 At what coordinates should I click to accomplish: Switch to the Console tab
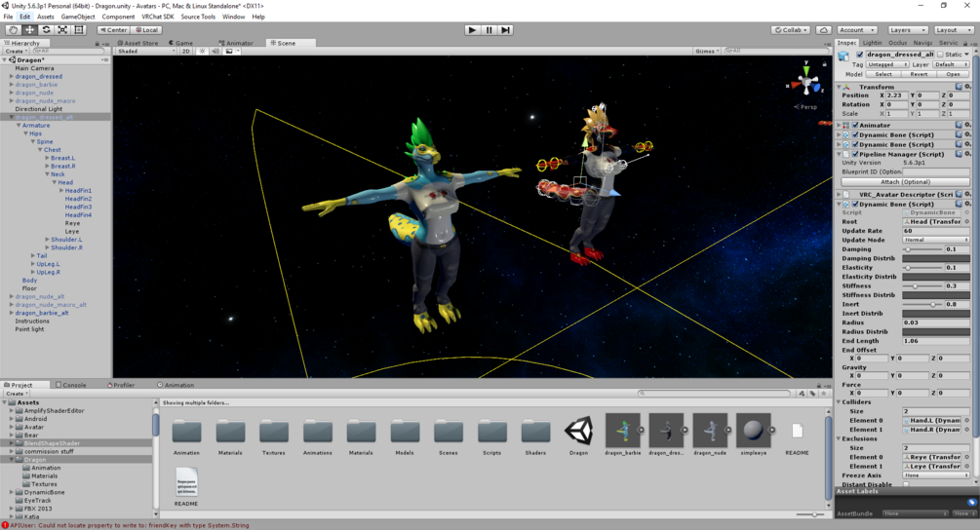click(x=70, y=385)
